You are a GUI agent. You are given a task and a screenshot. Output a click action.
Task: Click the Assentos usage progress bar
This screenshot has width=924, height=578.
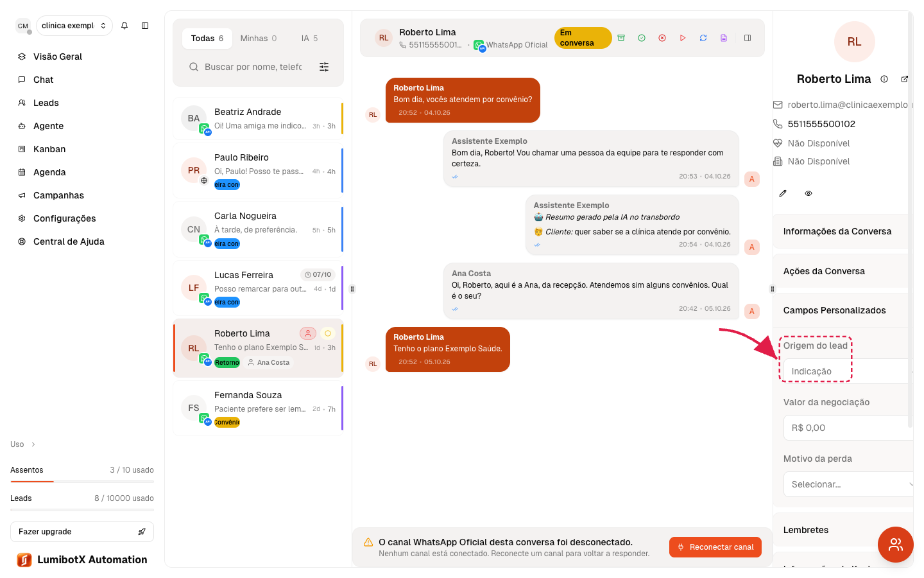[82, 481]
